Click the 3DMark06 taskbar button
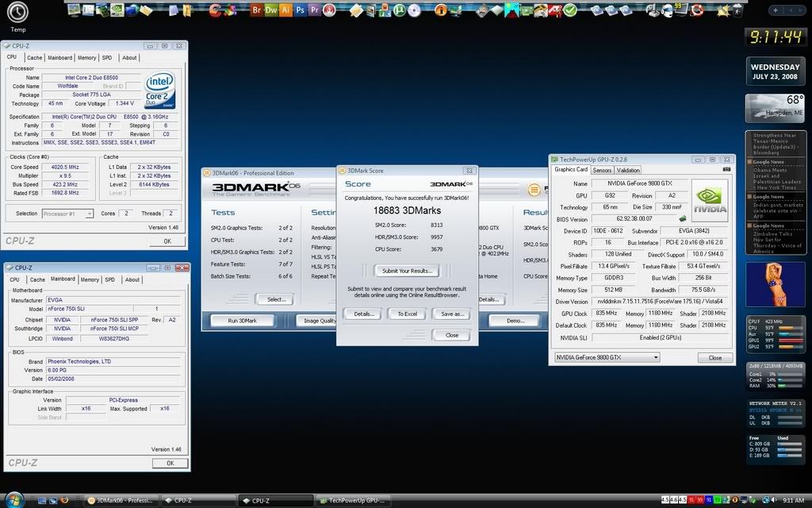This screenshot has height=508, width=812. click(x=122, y=500)
